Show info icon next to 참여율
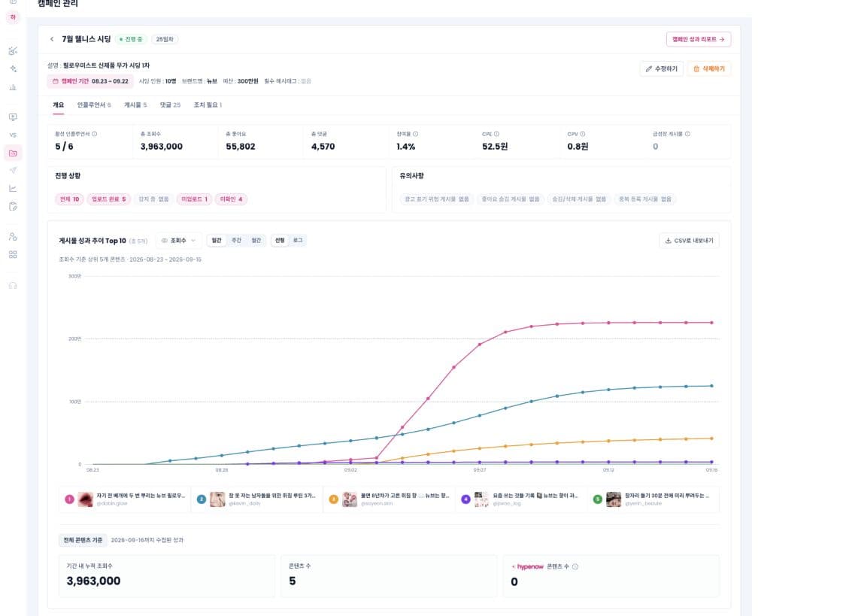The height and width of the screenshot is (616, 846). click(415, 134)
